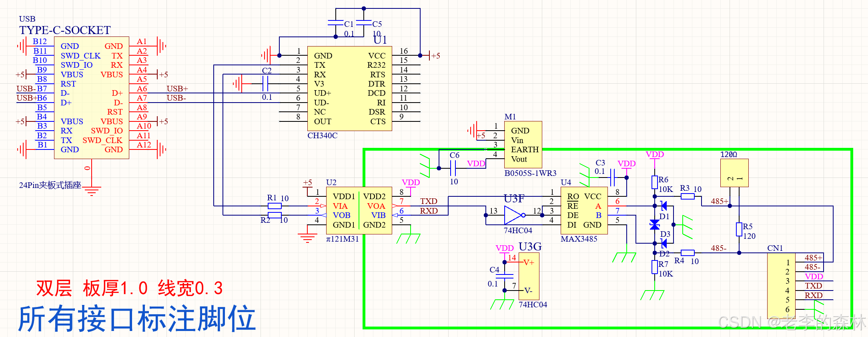Click the 485+ net label beside R3

click(x=719, y=201)
